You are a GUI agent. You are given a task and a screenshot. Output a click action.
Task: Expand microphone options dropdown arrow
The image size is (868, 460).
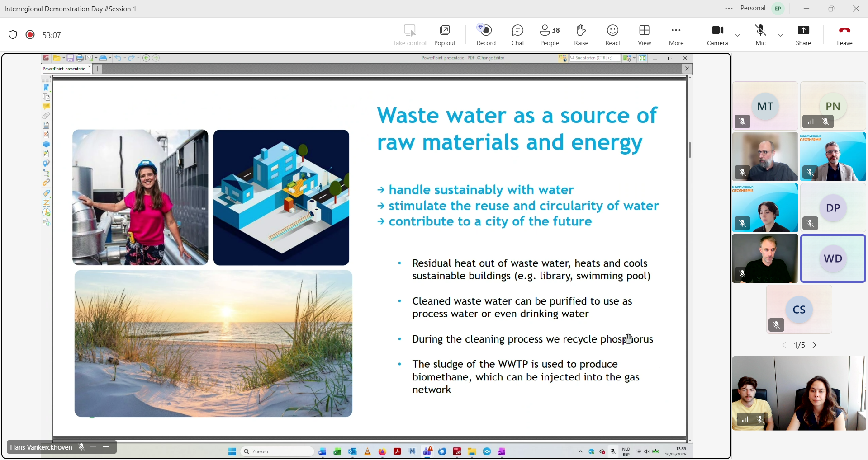click(x=781, y=35)
